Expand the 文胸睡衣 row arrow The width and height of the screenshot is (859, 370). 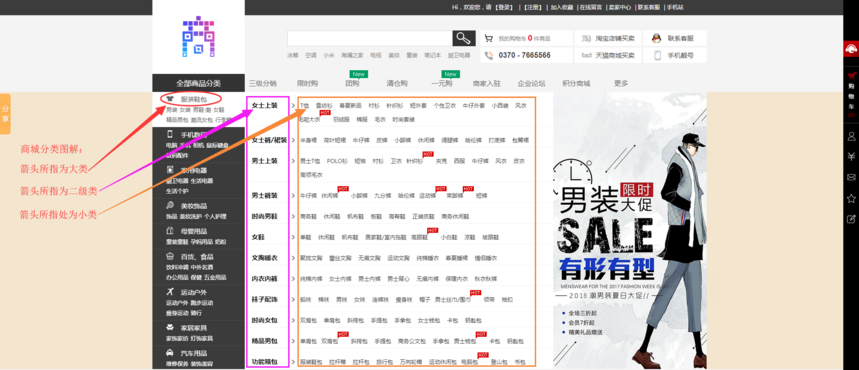click(x=293, y=258)
